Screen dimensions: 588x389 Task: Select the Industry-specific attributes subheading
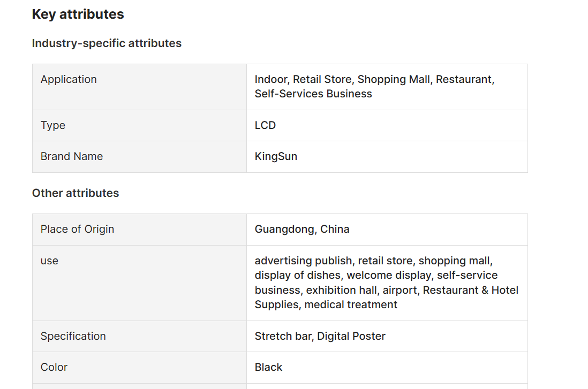tap(107, 43)
